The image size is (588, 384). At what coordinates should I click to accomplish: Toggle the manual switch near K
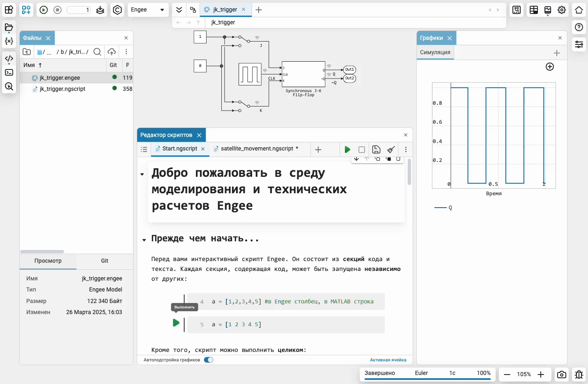coord(245,106)
